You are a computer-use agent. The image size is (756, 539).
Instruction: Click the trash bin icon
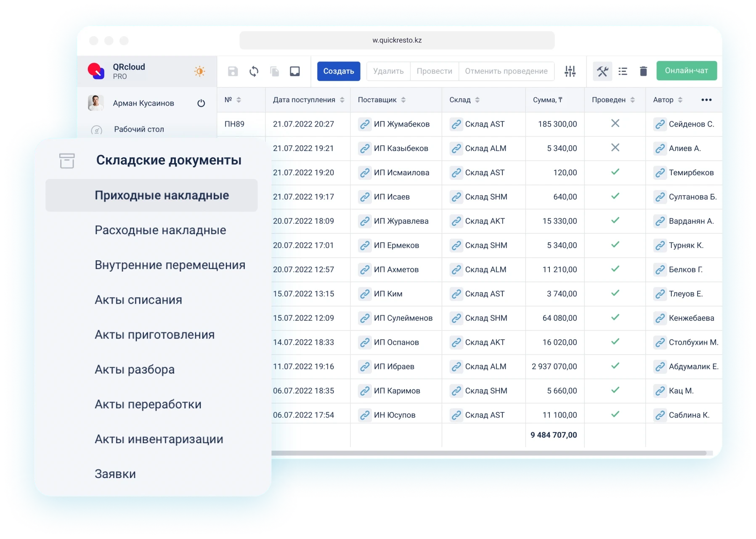pyautogui.click(x=643, y=71)
